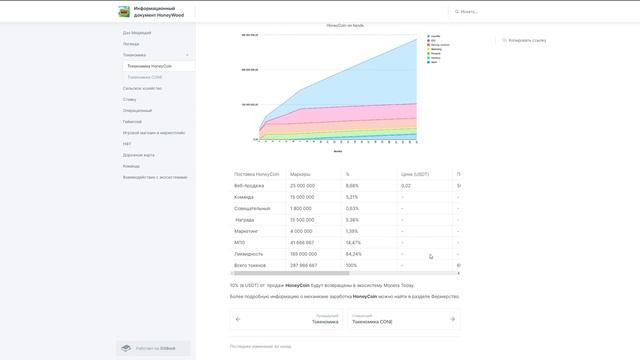The image size is (640, 360).
Task: Select the 'Всего токенов' row label
Action: click(250, 266)
